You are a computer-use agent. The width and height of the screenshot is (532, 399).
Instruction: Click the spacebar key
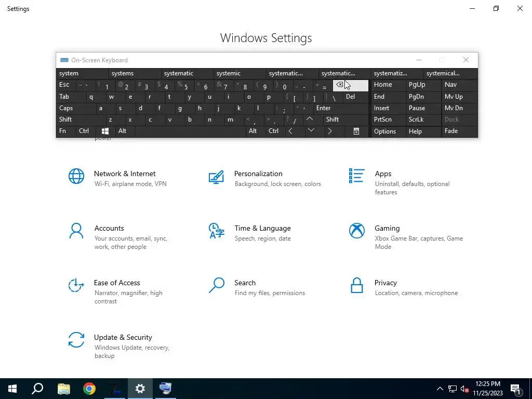tap(190, 131)
